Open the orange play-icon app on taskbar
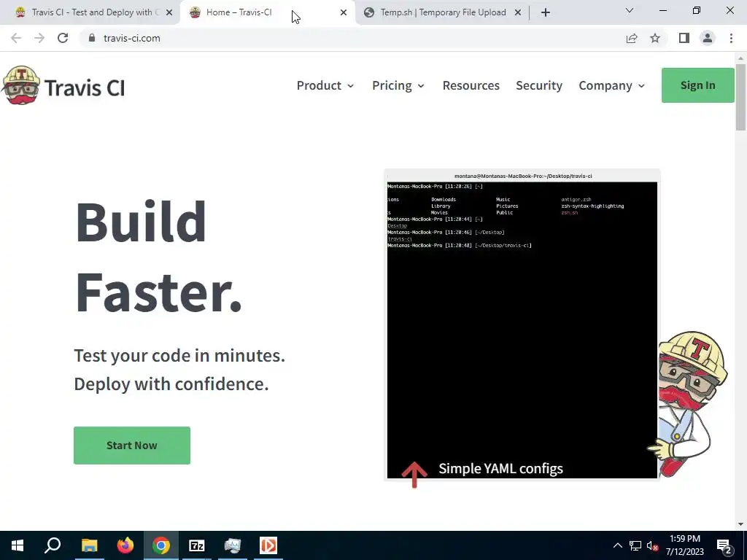Viewport: 747px width, 560px height. click(x=268, y=545)
